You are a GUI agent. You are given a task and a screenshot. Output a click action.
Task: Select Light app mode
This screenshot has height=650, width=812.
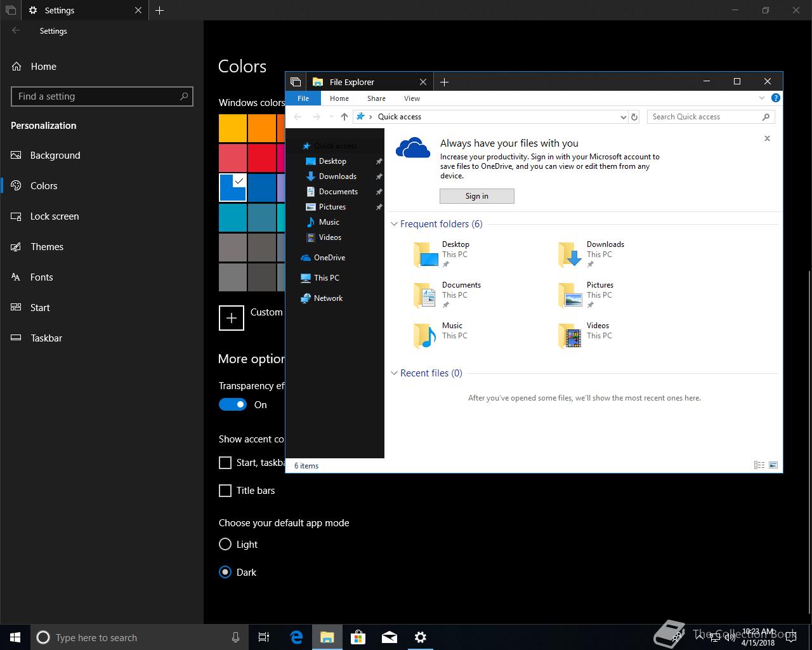(225, 545)
